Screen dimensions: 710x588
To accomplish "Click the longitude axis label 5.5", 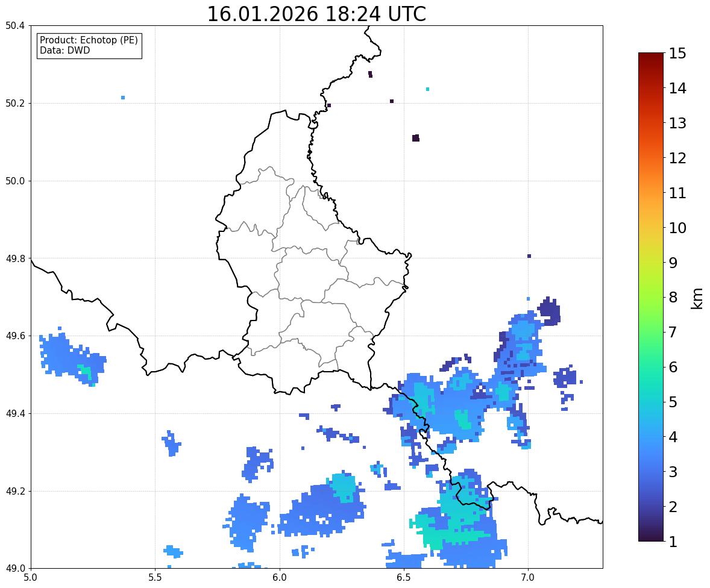I will coord(155,578).
